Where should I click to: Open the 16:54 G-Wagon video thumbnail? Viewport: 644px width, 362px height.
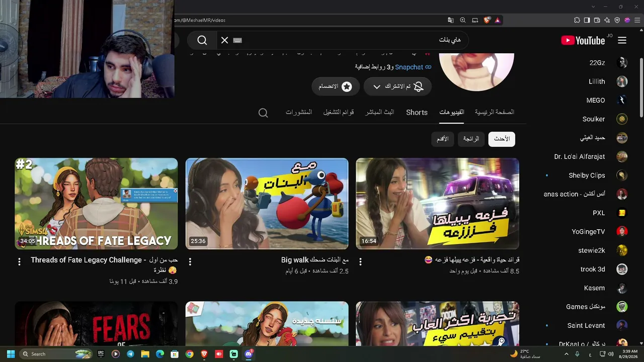438,204
